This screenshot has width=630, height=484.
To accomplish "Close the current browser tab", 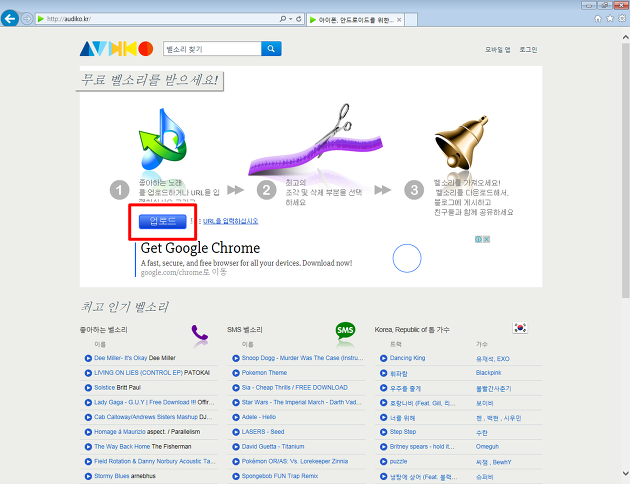I will tap(399, 20).
